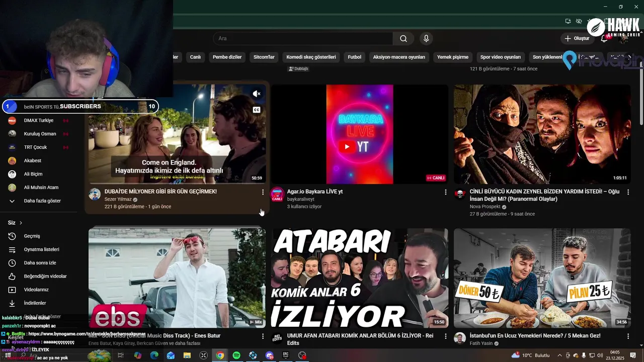644x362 pixels.
Task: Open Google Chrome from taskbar
Action: [x=220, y=355]
